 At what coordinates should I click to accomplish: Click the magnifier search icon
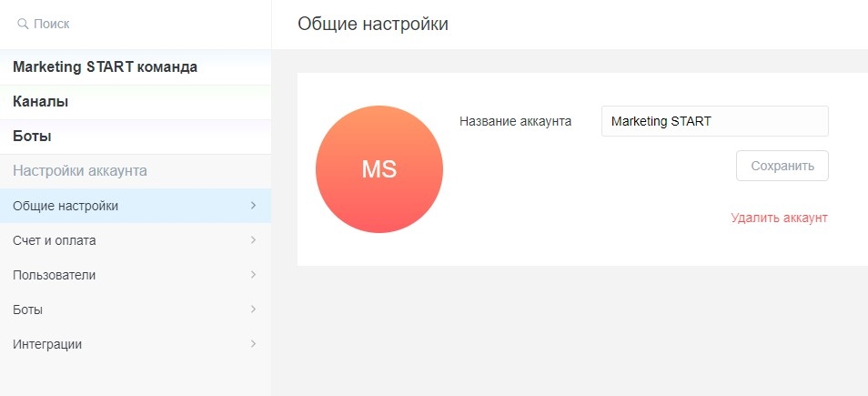[x=22, y=24]
